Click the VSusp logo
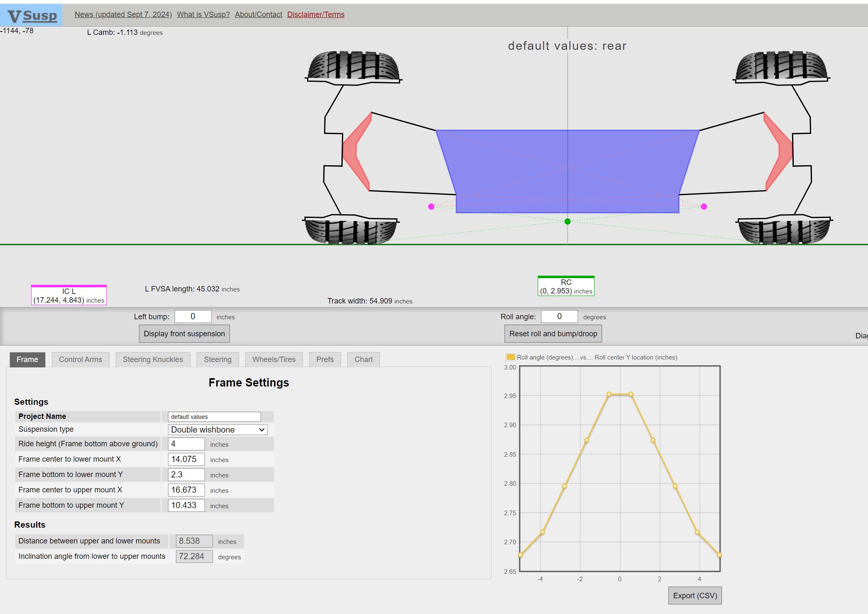Image resolution: width=868 pixels, height=614 pixels. click(x=32, y=15)
